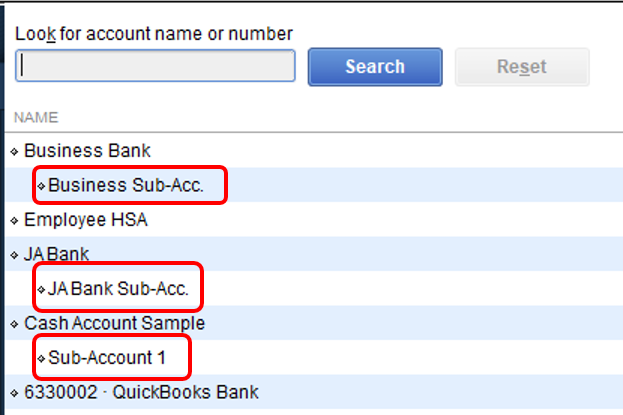Click the account name search field

[x=155, y=66]
